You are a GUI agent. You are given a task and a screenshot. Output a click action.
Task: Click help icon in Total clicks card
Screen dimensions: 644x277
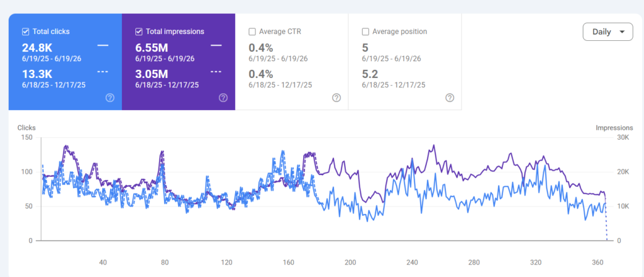point(109,98)
